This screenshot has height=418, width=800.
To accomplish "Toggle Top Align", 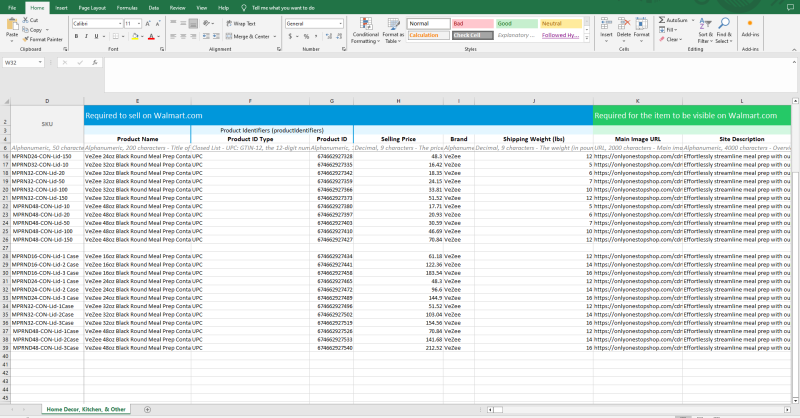I will pyautogui.click(x=173, y=23).
